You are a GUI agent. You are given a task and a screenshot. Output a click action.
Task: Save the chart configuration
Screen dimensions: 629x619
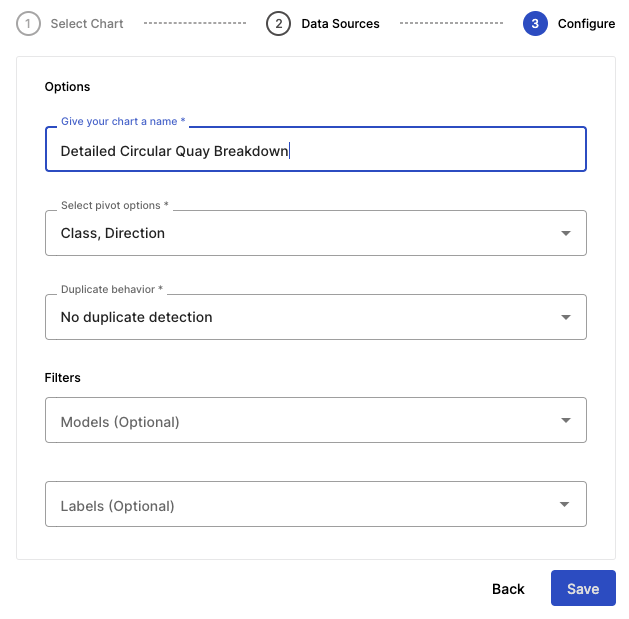(x=583, y=588)
